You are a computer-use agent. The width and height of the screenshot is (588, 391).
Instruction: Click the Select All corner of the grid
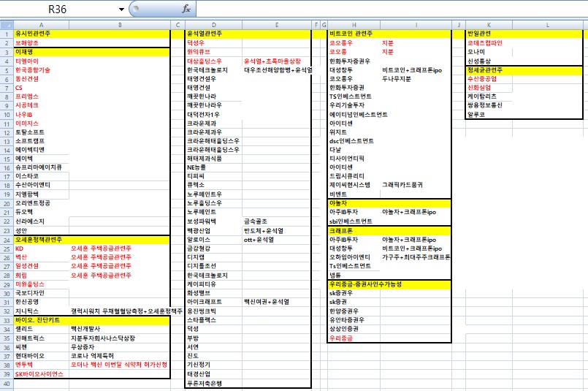pos(7,25)
